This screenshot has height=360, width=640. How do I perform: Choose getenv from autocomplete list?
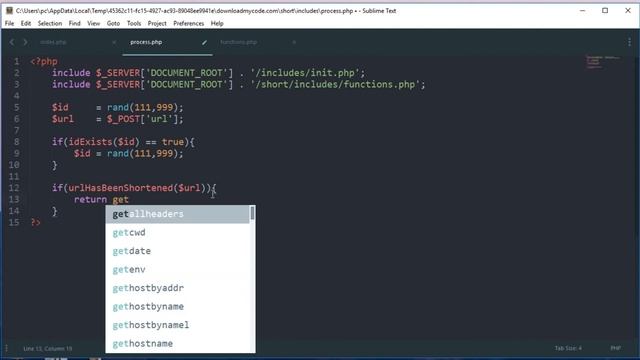(x=178, y=269)
